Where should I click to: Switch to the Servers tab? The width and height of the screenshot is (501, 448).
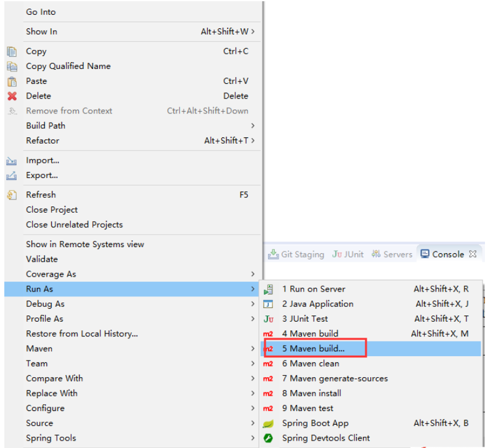[x=392, y=255]
